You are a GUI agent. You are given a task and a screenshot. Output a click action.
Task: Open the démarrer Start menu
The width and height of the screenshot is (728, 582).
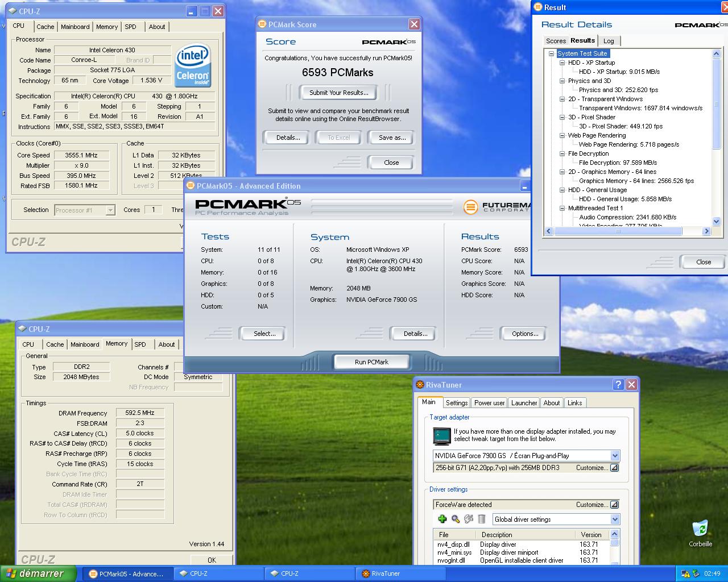pyautogui.click(x=38, y=573)
